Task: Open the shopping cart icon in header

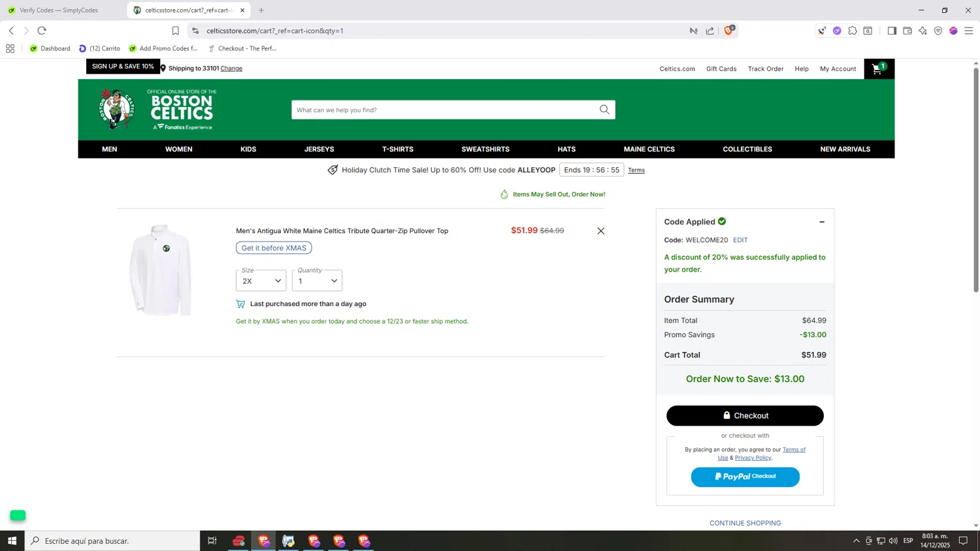Action: click(879, 69)
